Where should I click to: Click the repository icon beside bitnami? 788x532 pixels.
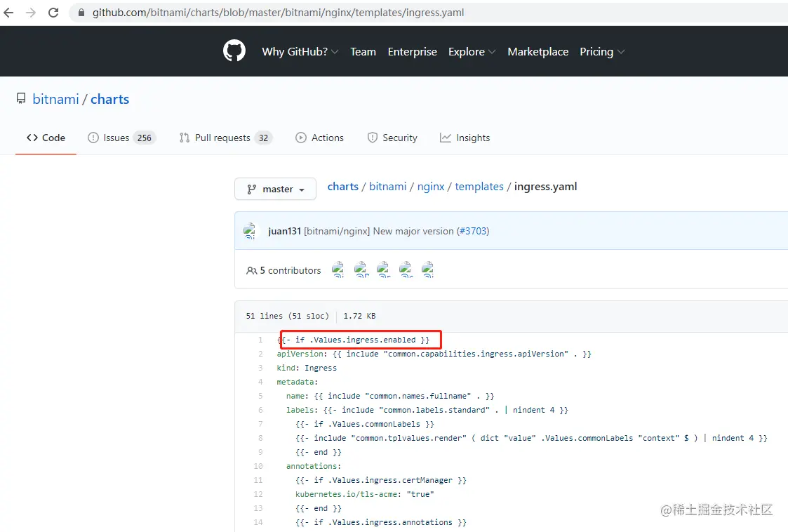(20, 98)
